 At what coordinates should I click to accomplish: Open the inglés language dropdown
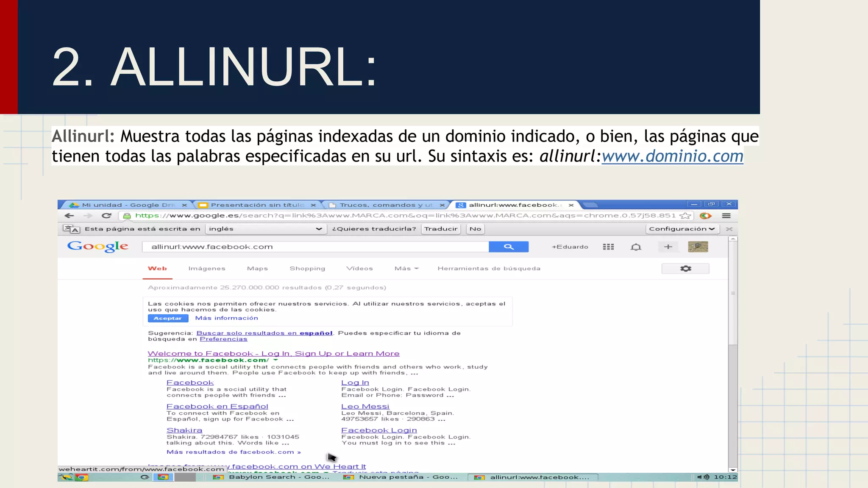[x=265, y=229]
